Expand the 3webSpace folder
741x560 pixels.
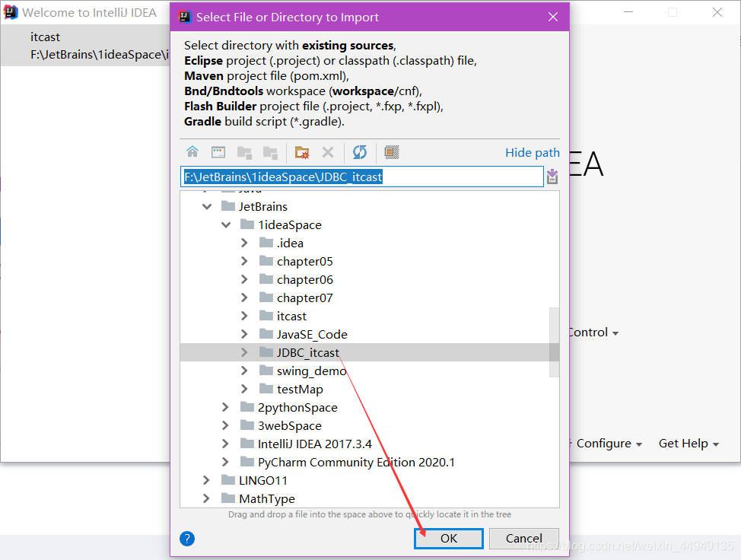pos(225,426)
